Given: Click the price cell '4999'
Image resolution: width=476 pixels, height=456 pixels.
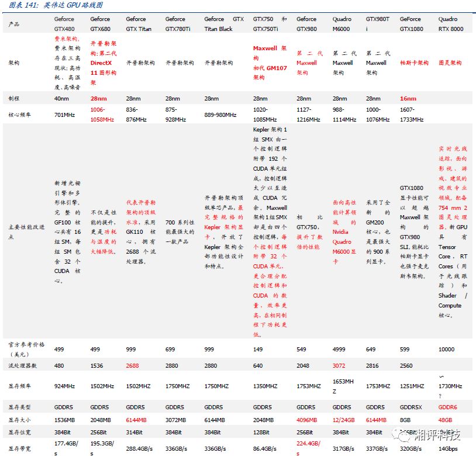Looking at the screenshot, I should coord(339,350).
